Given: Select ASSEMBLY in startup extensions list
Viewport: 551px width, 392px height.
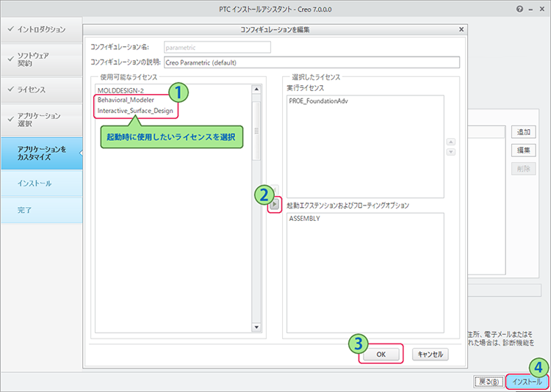Looking at the screenshot, I should click(x=304, y=218).
